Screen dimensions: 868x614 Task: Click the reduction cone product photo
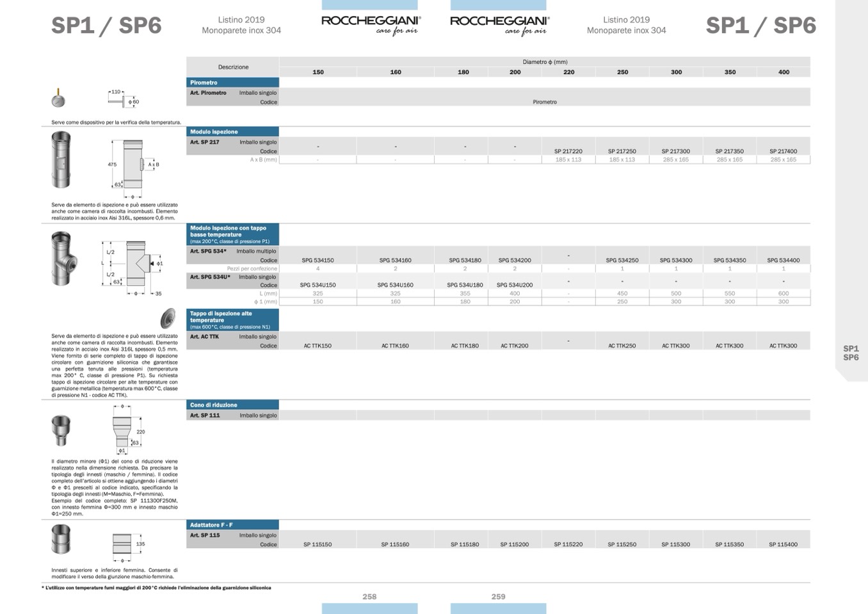61,430
